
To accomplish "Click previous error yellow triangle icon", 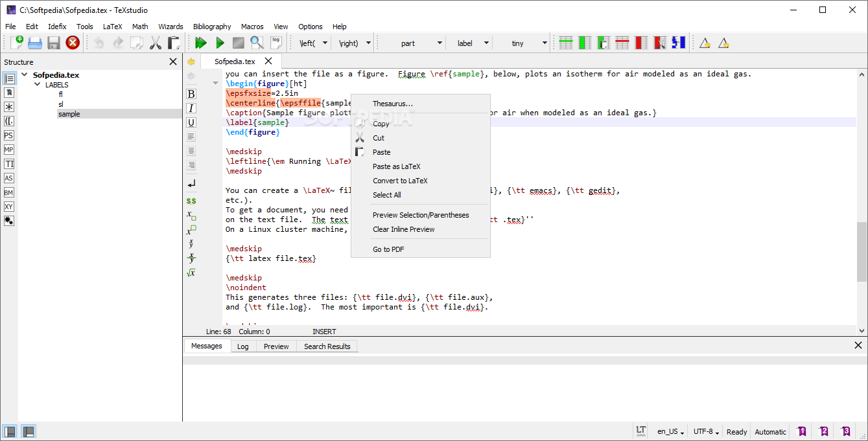I will pos(705,43).
